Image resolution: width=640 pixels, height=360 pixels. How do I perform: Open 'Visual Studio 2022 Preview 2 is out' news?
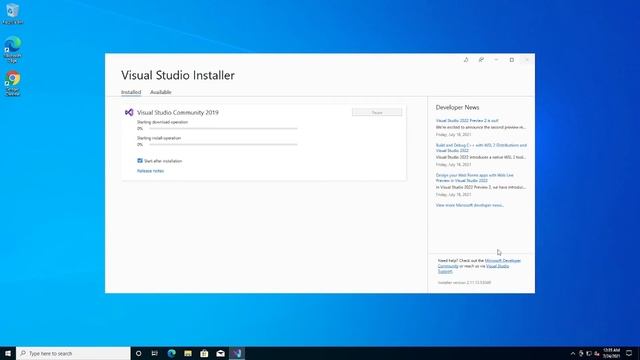point(467,121)
